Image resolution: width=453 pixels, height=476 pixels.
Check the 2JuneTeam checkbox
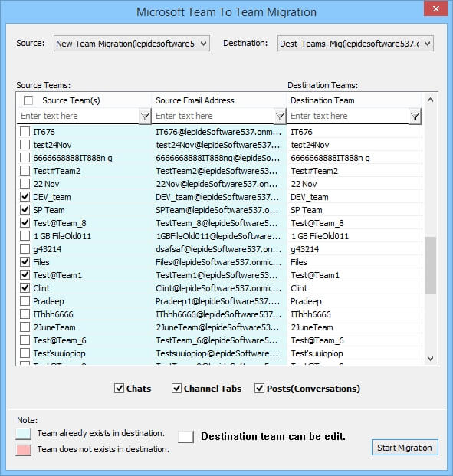25,327
